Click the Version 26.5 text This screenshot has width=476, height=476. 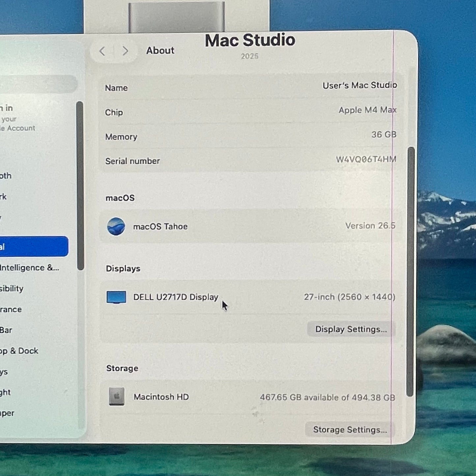coord(370,226)
